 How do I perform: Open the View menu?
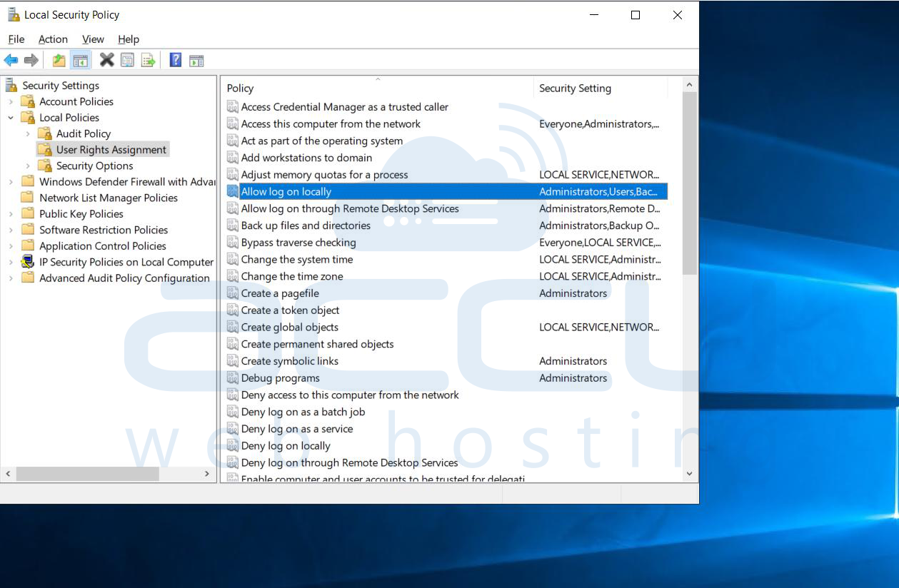click(93, 39)
